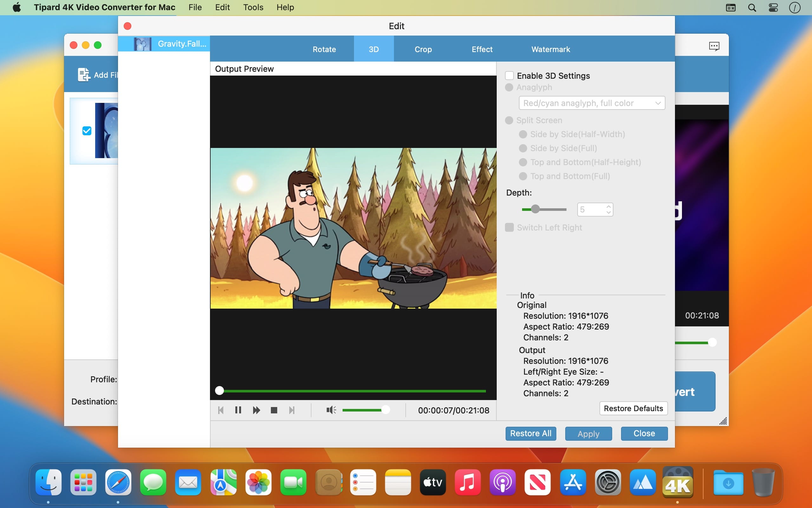Viewport: 812px width, 508px height.
Task: Switch to the Effect tab
Action: tap(482, 49)
